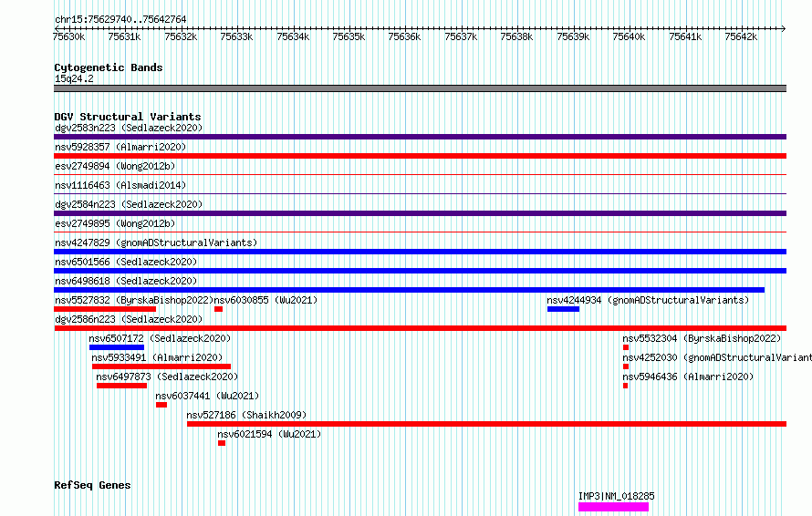
Task: Click the red nsv6497873 variant bar
Action: point(121,386)
